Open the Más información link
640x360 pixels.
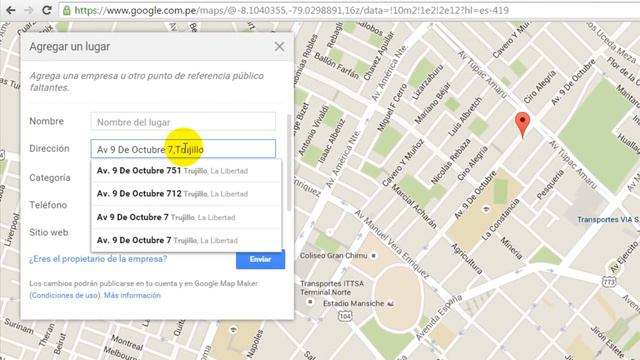coord(132,295)
